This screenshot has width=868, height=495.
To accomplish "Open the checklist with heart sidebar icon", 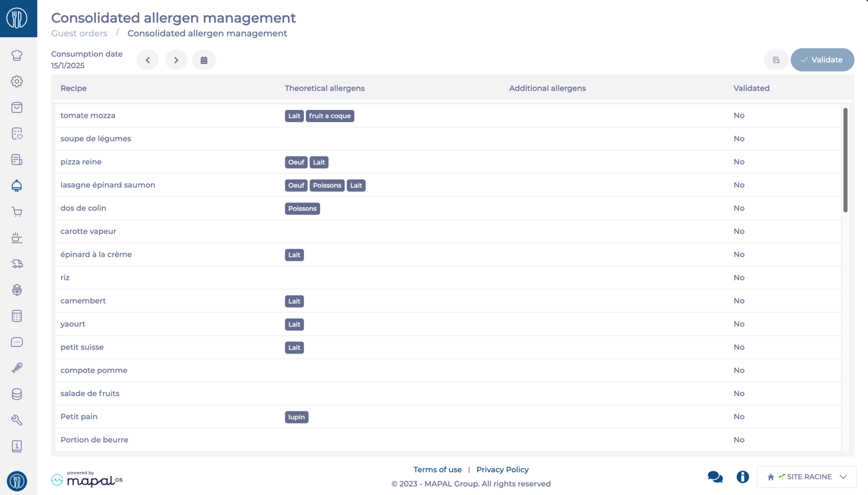I will tap(17, 134).
